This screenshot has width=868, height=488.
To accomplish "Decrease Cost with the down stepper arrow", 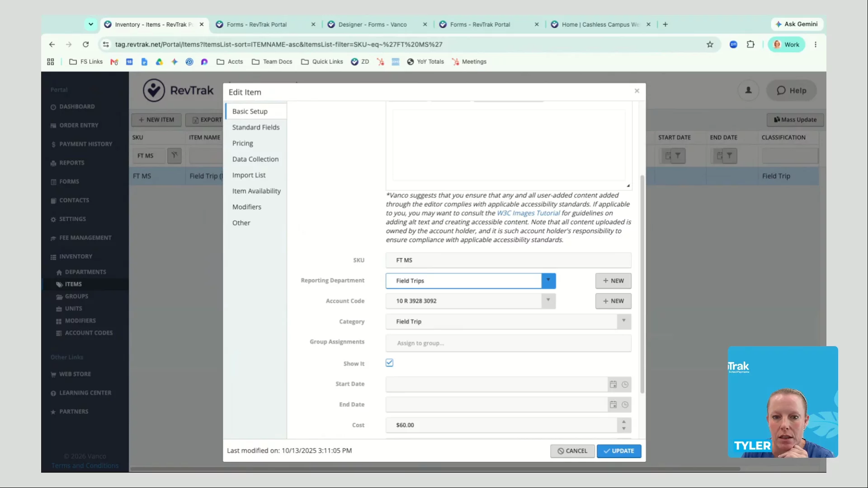I will [x=624, y=429].
